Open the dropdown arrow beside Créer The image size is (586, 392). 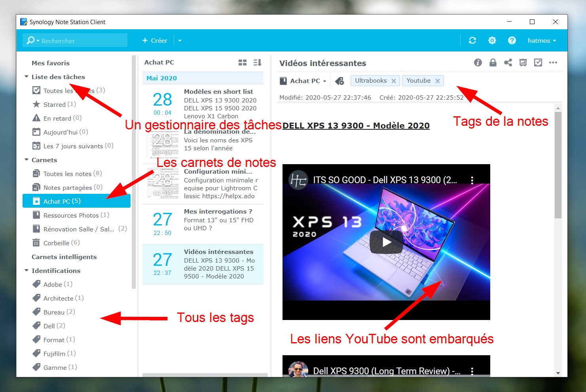[180, 40]
